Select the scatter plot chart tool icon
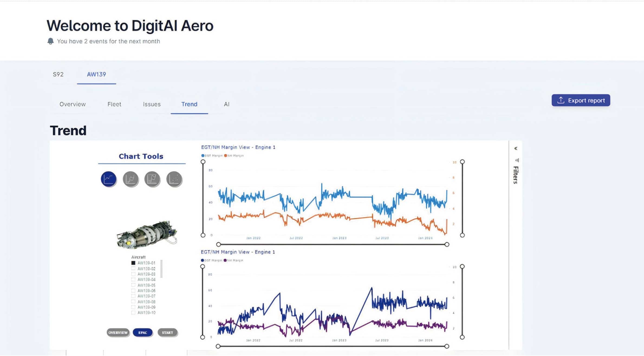 tap(174, 179)
